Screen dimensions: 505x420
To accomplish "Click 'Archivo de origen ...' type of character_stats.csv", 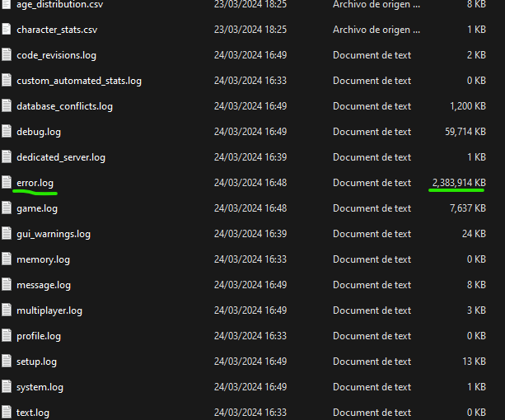I will [376, 30].
